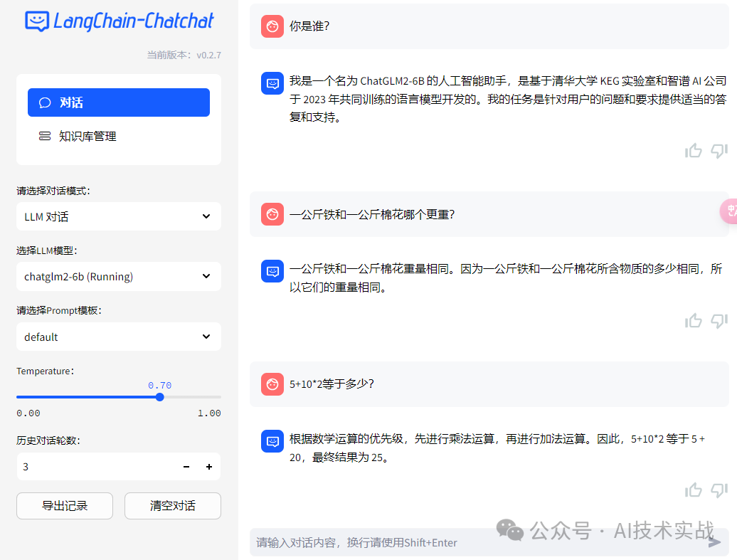Give thumbs up to the 5+10*2 answer
737x560 pixels.
694,490
